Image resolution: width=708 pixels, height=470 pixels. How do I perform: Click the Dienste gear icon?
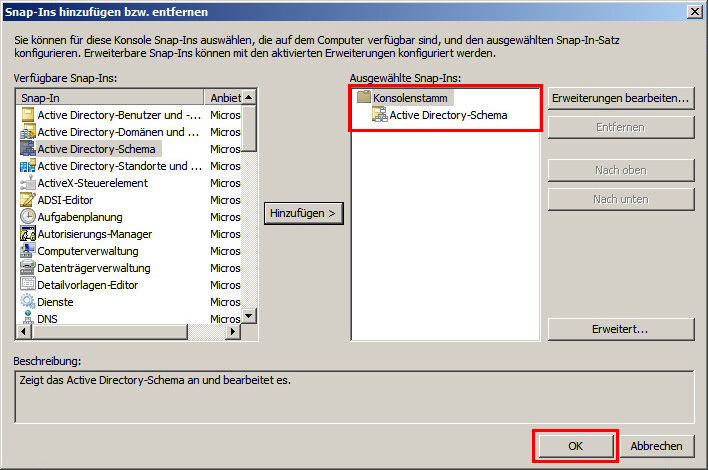[x=28, y=301]
